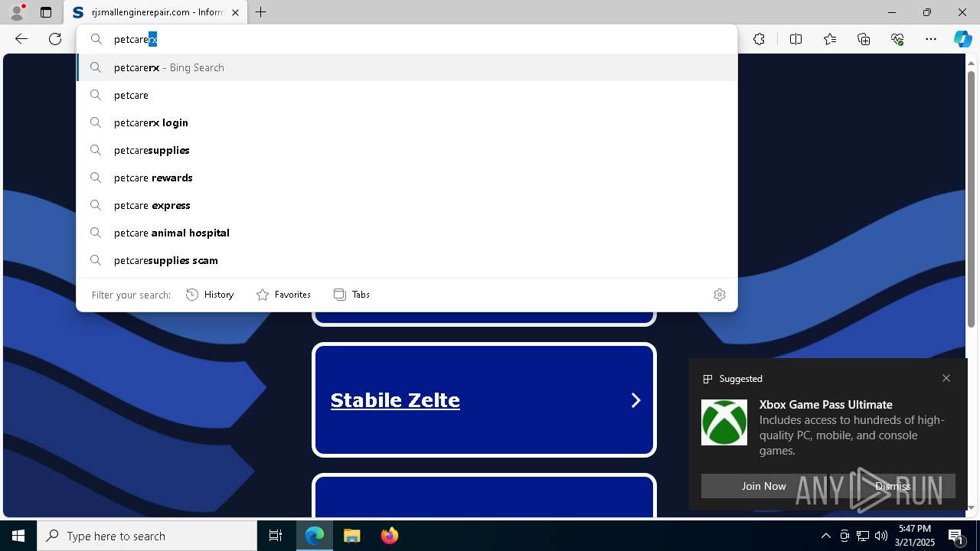Click the Stabile Zelte card arrow
Image resolution: width=980 pixels, height=551 pixels.
coord(635,400)
